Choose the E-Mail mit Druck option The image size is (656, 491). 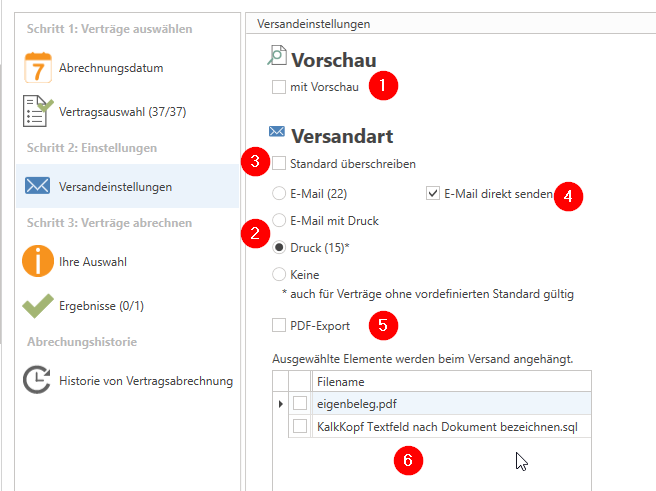(279, 220)
